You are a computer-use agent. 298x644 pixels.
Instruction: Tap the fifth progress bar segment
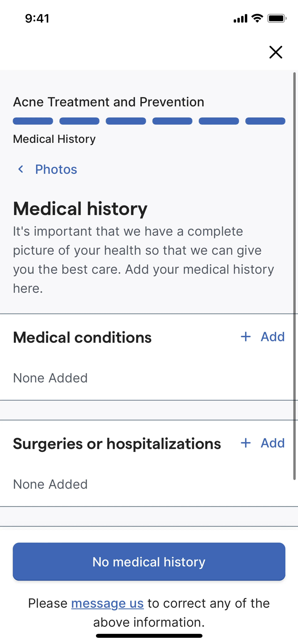219,121
